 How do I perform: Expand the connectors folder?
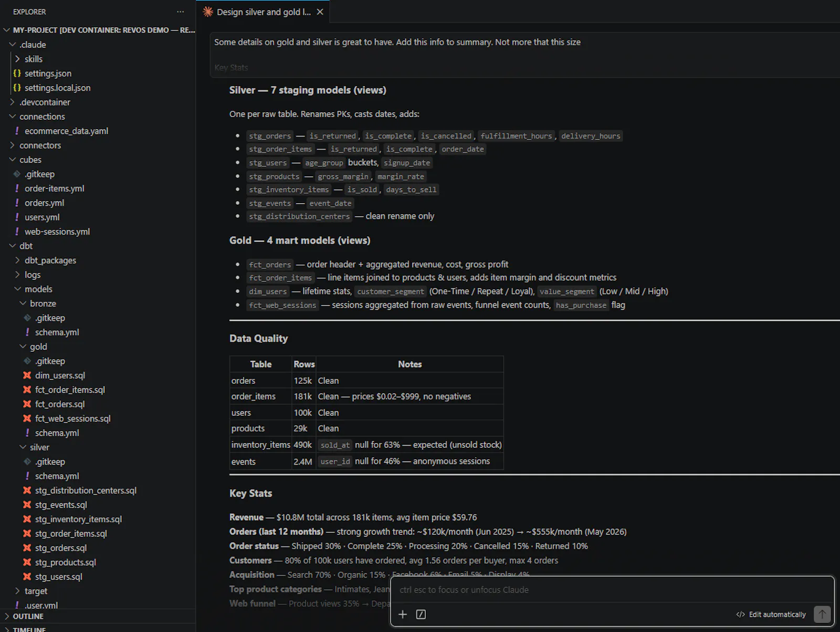13,145
